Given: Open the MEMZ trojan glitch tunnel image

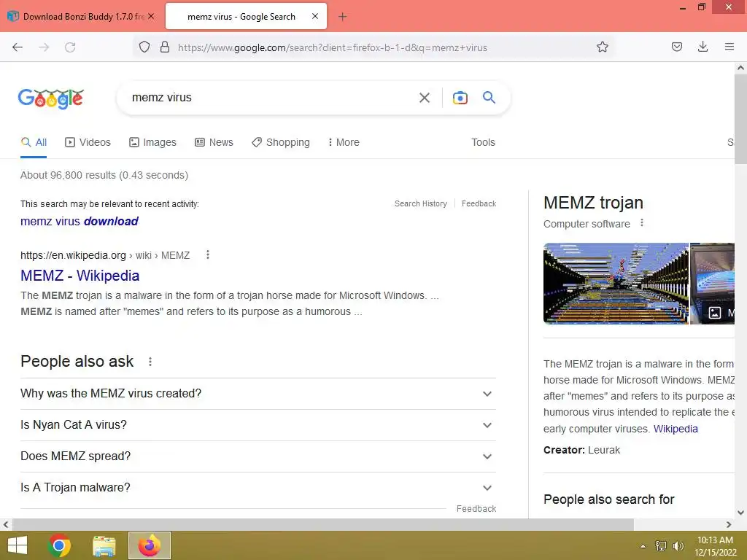Looking at the screenshot, I should [x=616, y=284].
